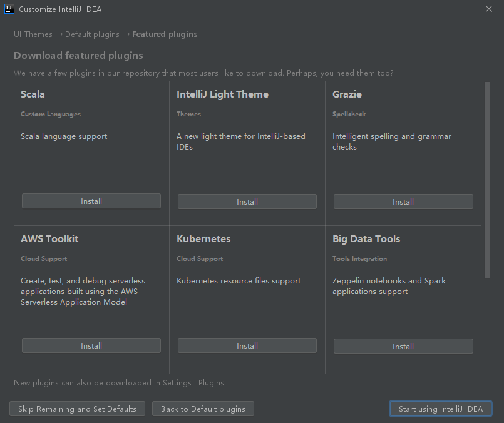Select the Default plugins breadcrumb step
Viewport: 504px width, 423px height.
click(x=92, y=34)
